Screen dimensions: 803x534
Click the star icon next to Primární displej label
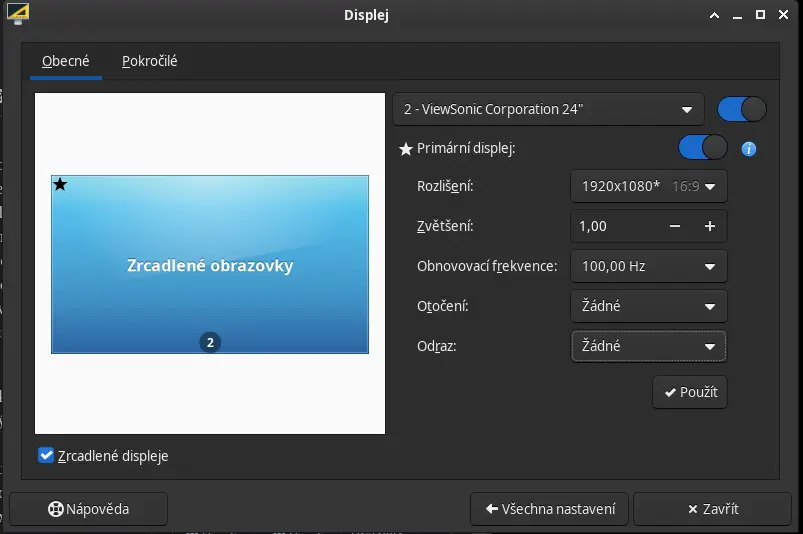coord(406,149)
